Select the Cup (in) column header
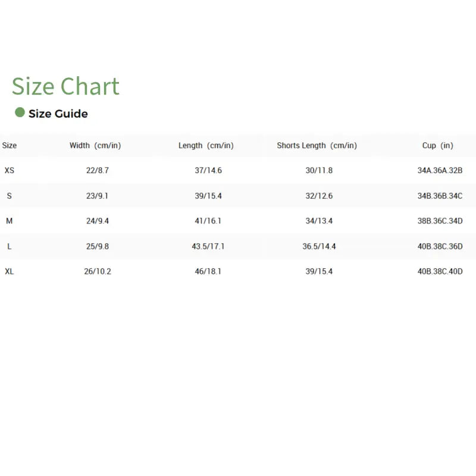The image size is (476, 476). tap(438, 145)
